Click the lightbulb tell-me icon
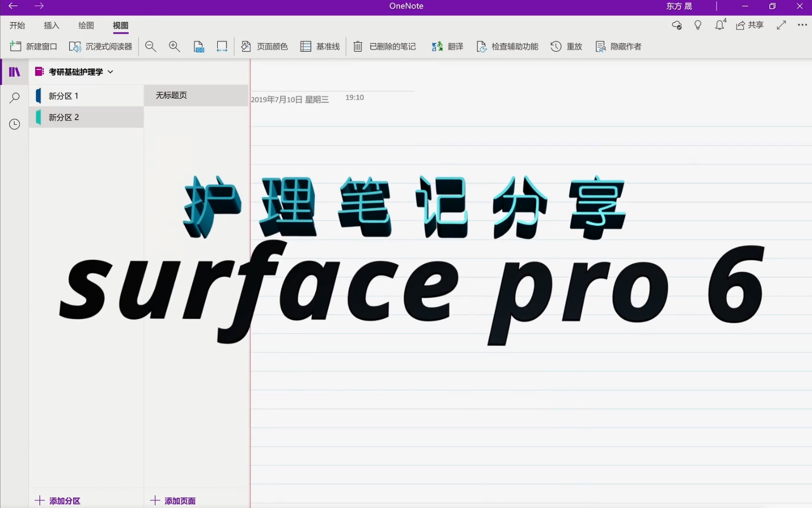The height and width of the screenshot is (508, 812). 698,25
